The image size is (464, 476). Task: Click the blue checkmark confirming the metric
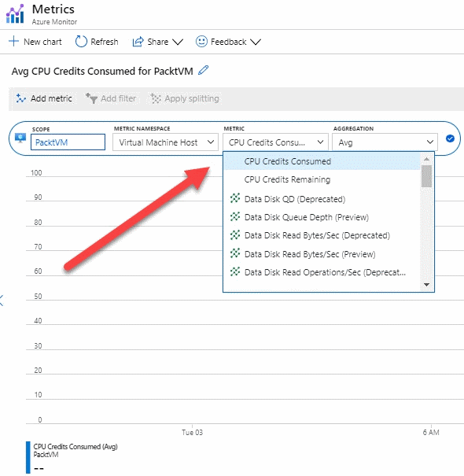[450, 138]
